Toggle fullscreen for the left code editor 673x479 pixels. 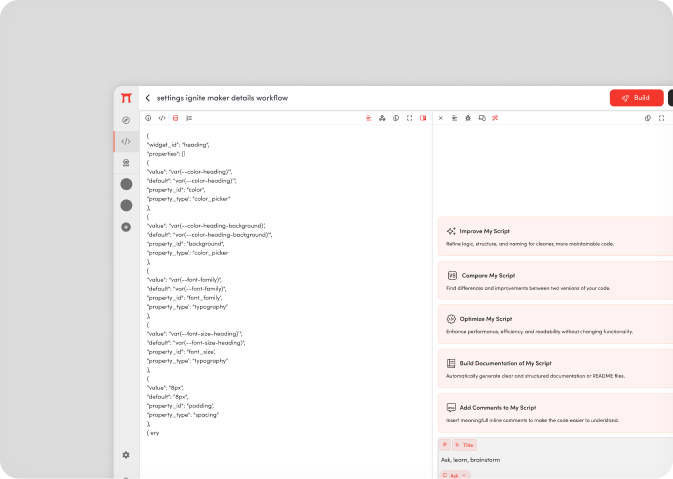(x=410, y=118)
